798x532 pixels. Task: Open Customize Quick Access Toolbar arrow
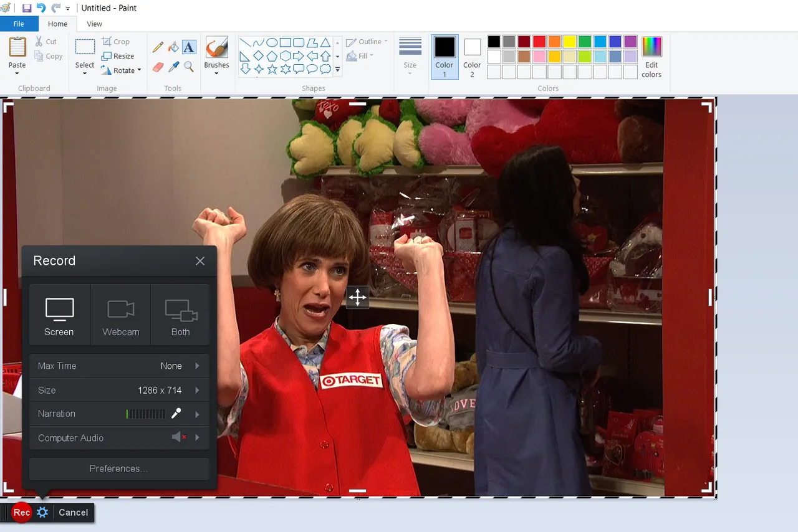68,9
